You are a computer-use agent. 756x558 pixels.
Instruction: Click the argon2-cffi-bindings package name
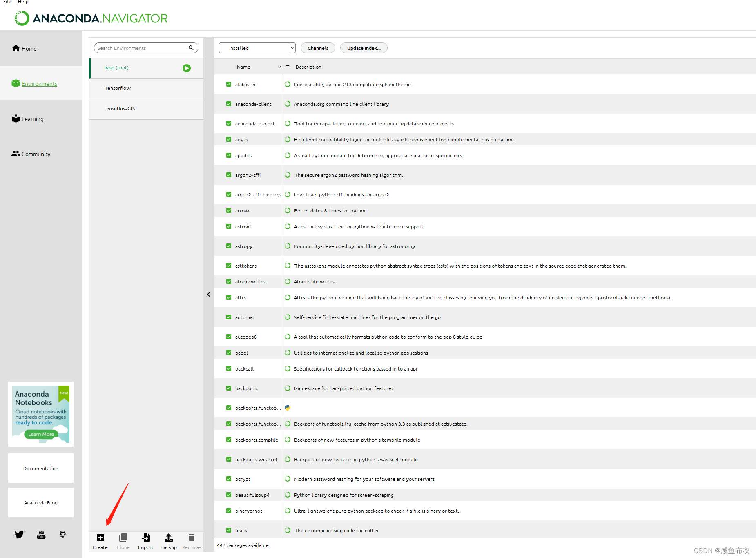(x=258, y=194)
